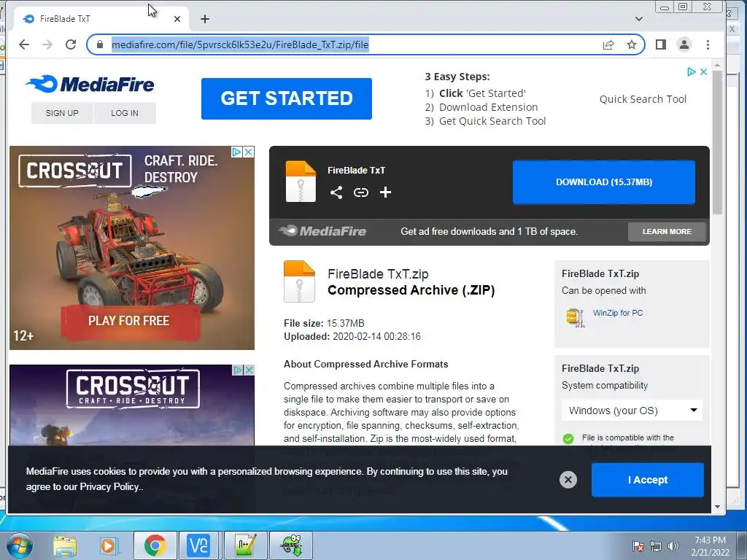Image resolution: width=747 pixels, height=560 pixels.
Task: Open Windows Media Player from taskbar
Action: tap(109, 545)
